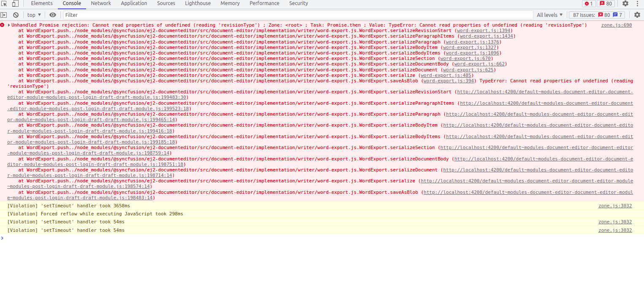The image size is (644, 304).
Task: Click the red error count badge
Action: (588, 3)
